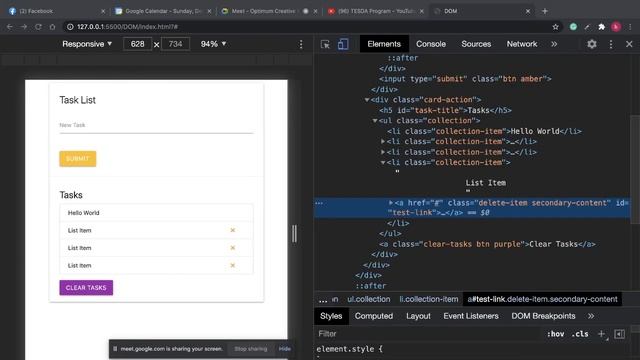Show more DevTools tabs chevron
Viewport: 640px width, 360px height.
[554, 44]
